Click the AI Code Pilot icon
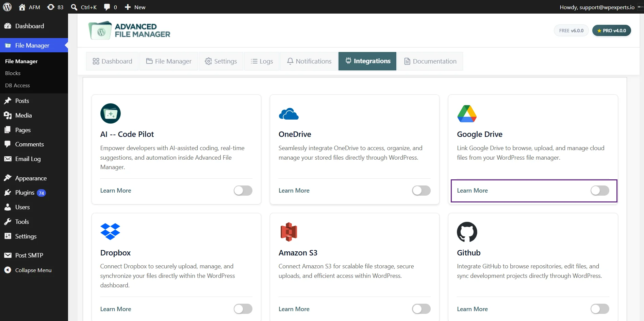 (111, 113)
